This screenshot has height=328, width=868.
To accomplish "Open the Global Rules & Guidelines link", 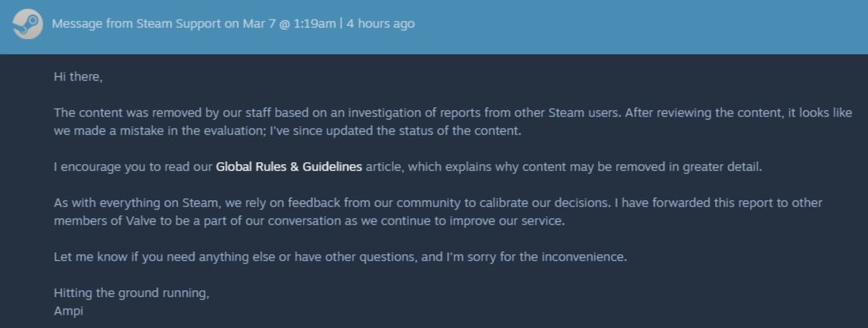I will point(288,167).
